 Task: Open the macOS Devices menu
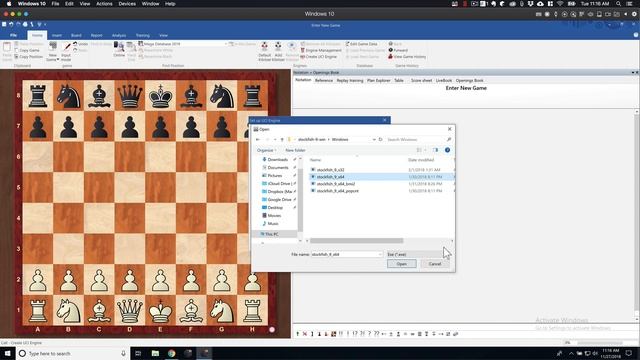pyautogui.click(x=127, y=4)
